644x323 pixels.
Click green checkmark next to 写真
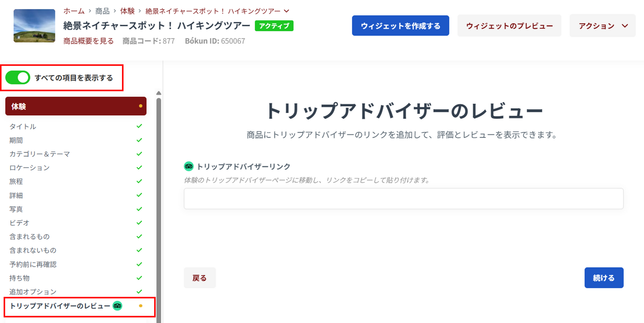(139, 209)
